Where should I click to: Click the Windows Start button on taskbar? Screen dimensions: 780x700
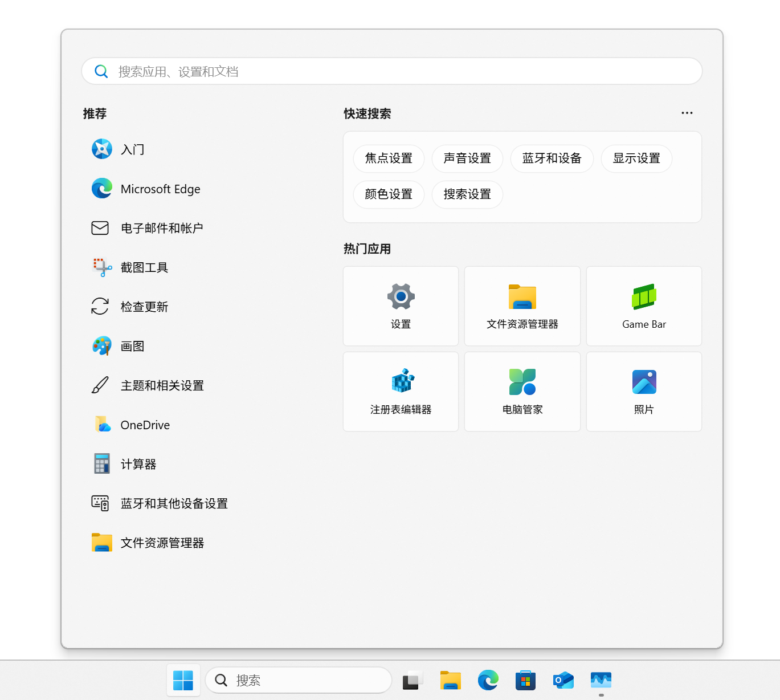click(183, 680)
